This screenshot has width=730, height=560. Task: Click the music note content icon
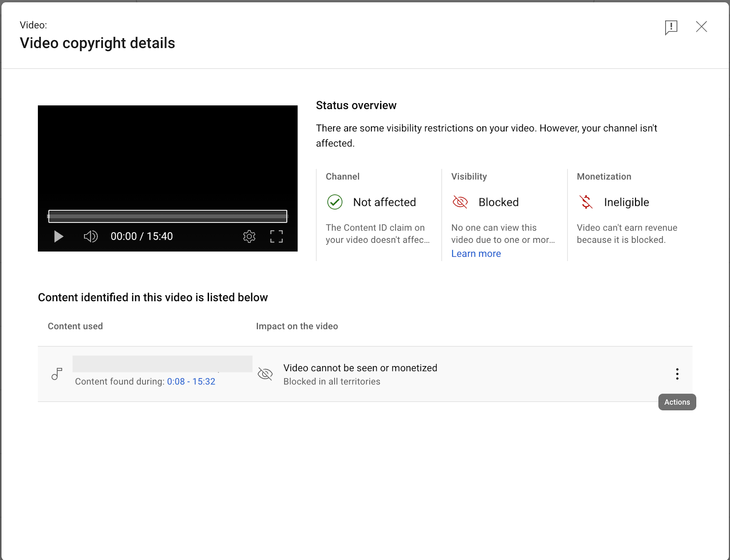pos(57,374)
